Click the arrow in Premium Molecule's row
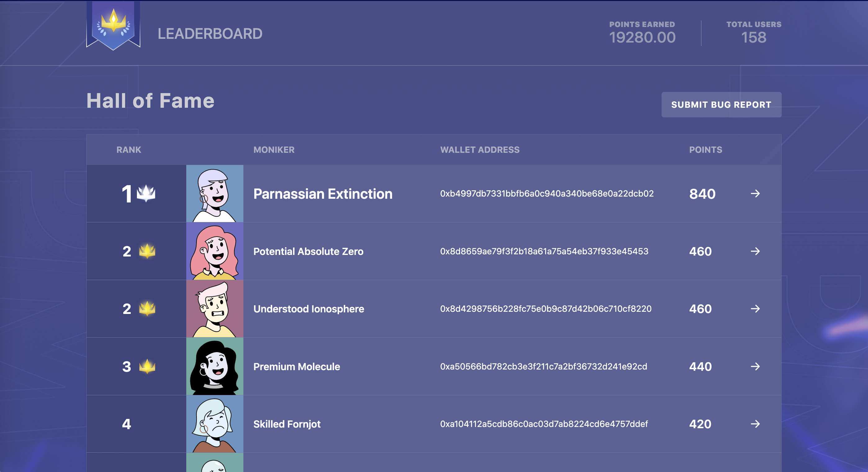 click(755, 366)
